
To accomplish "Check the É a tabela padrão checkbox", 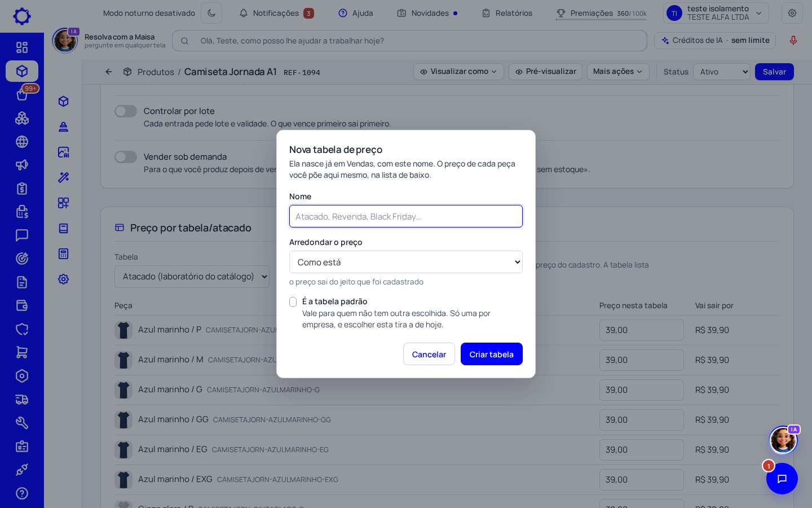I will tap(293, 302).
